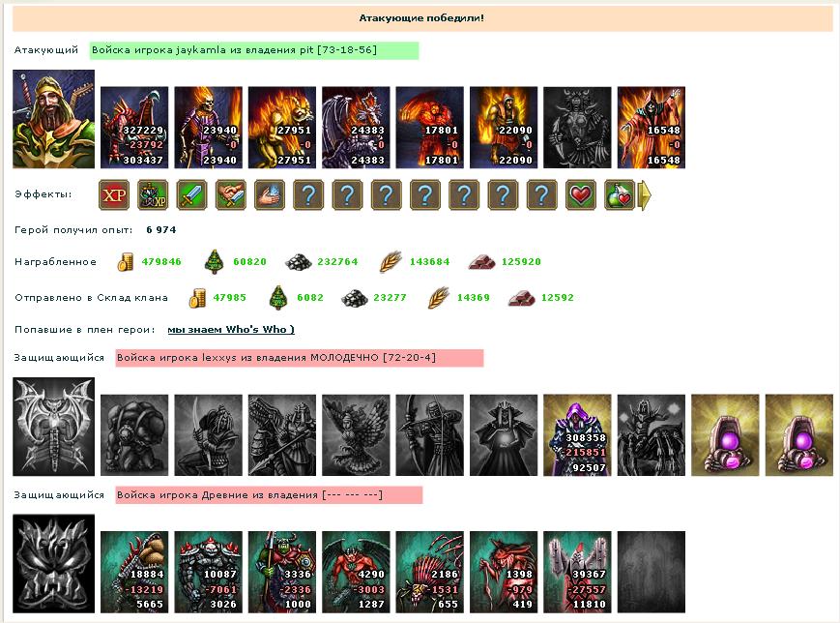840x623 pixels.
Task: Click the handshake sword effect icon
Action: pyautogui.click(x=230, y=194)
